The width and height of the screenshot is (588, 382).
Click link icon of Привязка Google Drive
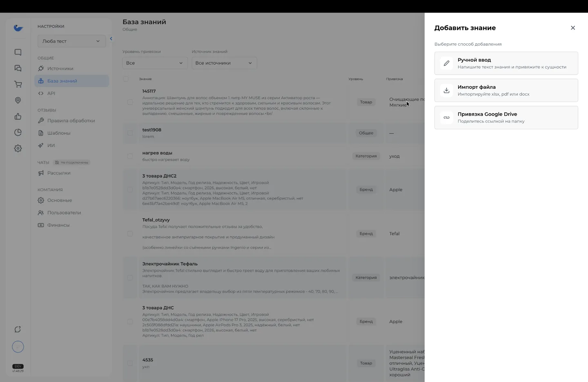tap(447, 118)
